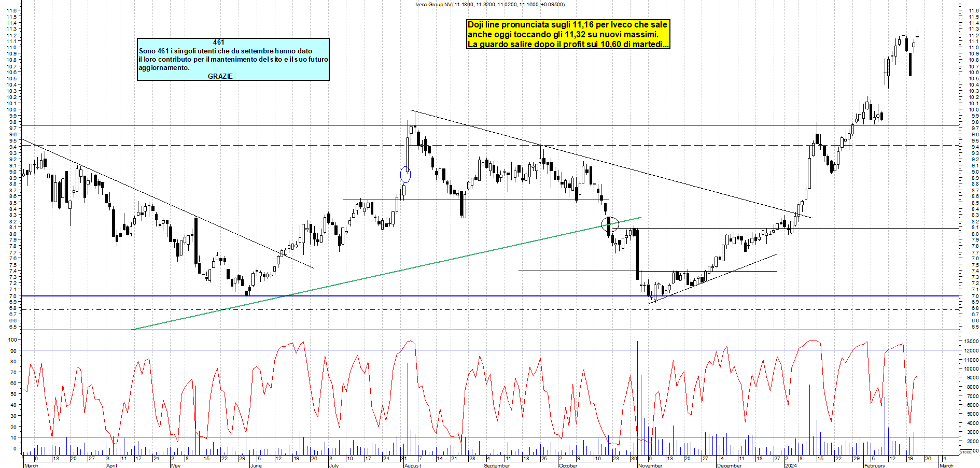The image size is (980, 468).
Task: Click the GRAZIE text in cyan box
Action: tap(220, 76)
